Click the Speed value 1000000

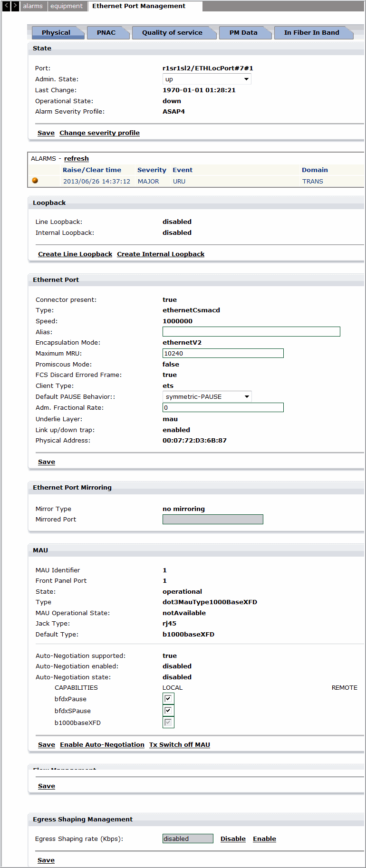pyautogui.click(x=177, y=321)
